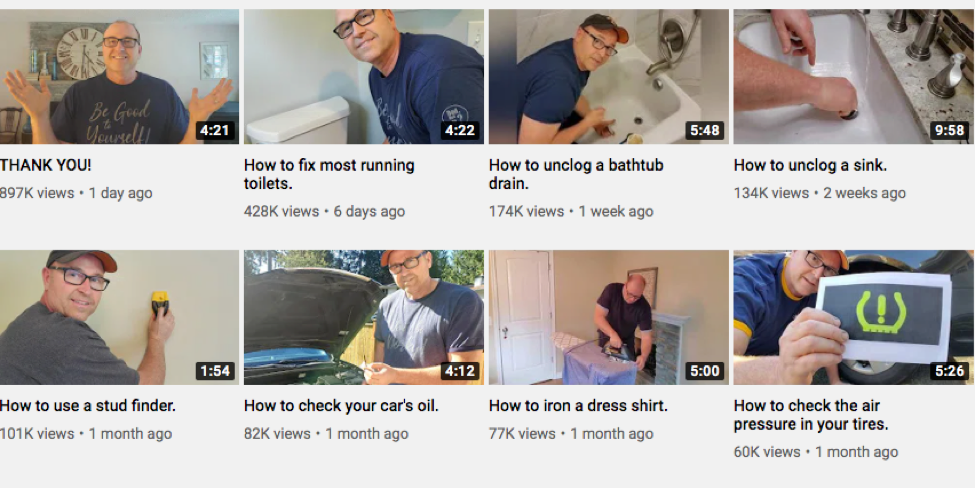Open the ironing dress shirt thumbnail
The width and height of the screenshot is (975, 488).
pyautogui.click(x=609, y=317)
